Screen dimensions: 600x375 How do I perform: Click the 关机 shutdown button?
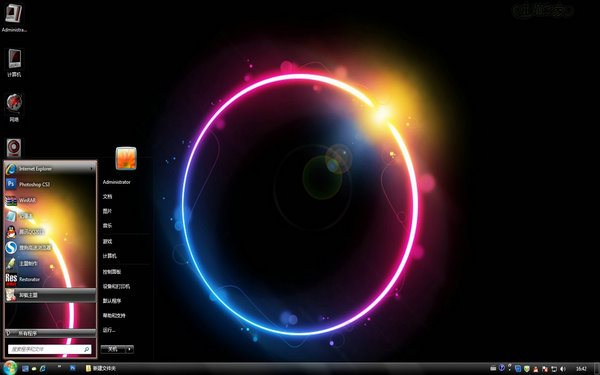coord(113,349)
